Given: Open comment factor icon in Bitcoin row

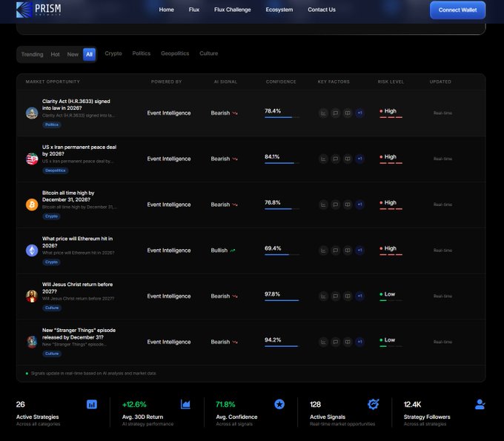Looking at the screenshot, I should click(x=335, y=205).
